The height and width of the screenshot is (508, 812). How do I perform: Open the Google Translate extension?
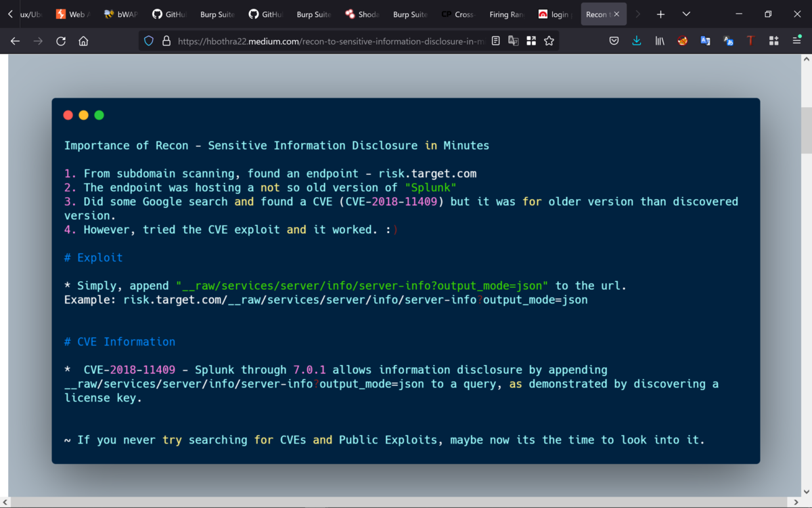(x=705, y=41)
